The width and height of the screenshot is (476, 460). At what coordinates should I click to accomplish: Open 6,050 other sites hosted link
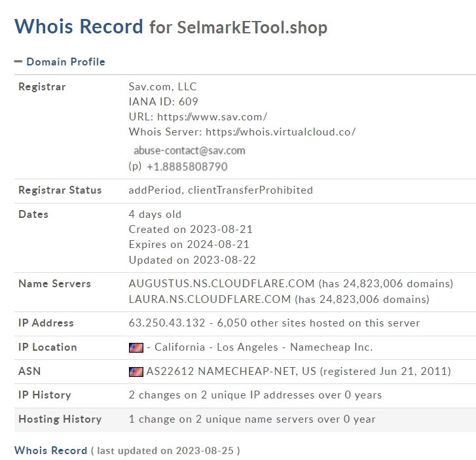click(x=318, y=323)
